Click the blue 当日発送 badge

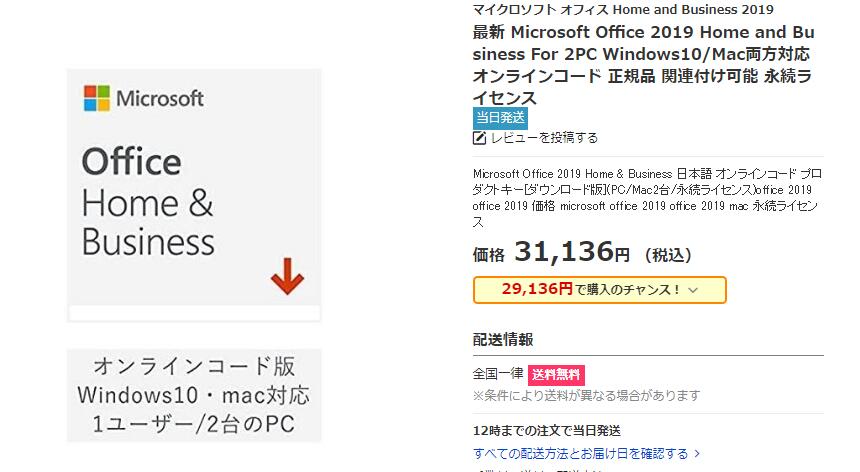pos(500,118)
